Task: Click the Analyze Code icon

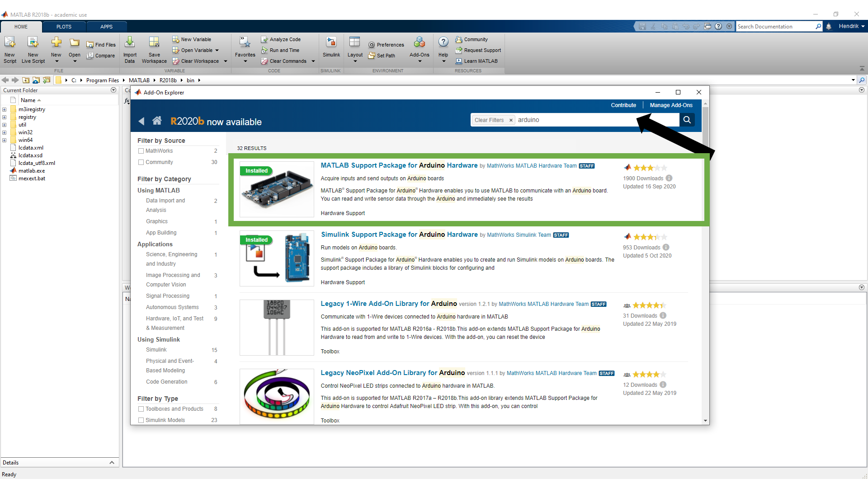Action: [x=264, y=39]
